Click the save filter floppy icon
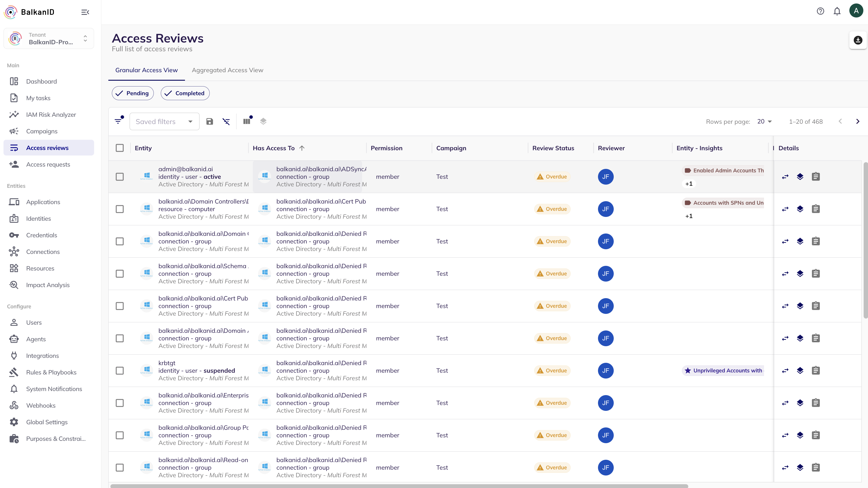 pos(210,121)
